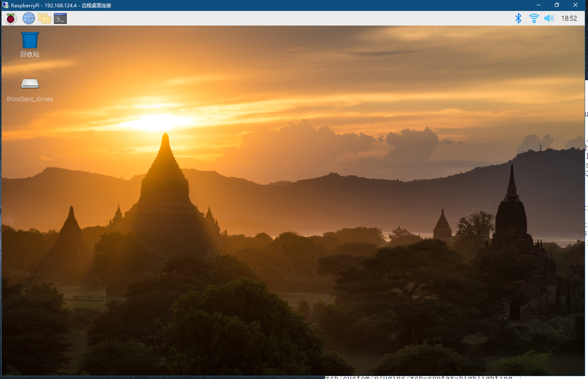Open the Wi-Fi network menu
The image size is (588, 379).
pos(534,18)
